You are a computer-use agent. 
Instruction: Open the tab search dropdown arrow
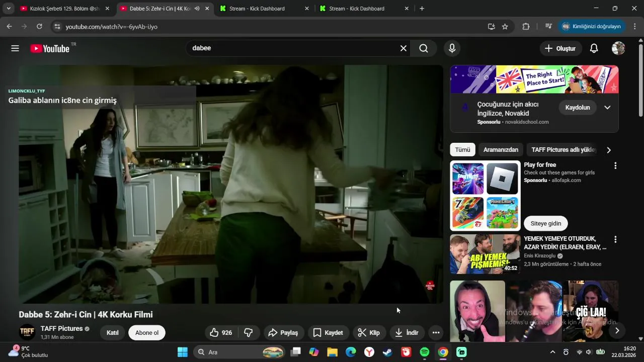click(x=9, y=9)
